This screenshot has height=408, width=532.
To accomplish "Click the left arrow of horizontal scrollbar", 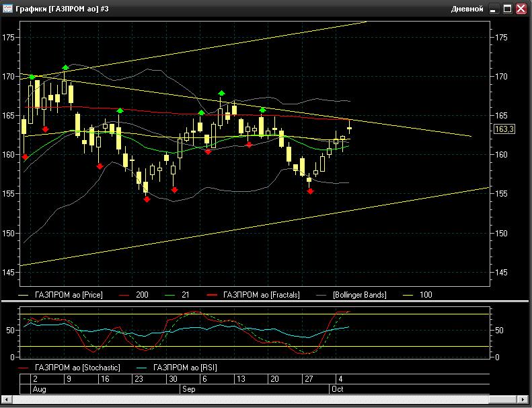I will [7, 399].
